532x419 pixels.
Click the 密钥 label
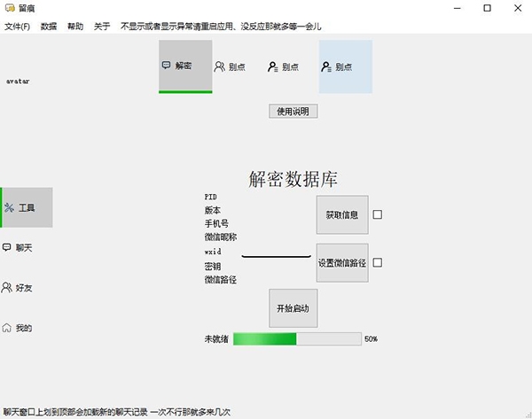click(213, 267)
